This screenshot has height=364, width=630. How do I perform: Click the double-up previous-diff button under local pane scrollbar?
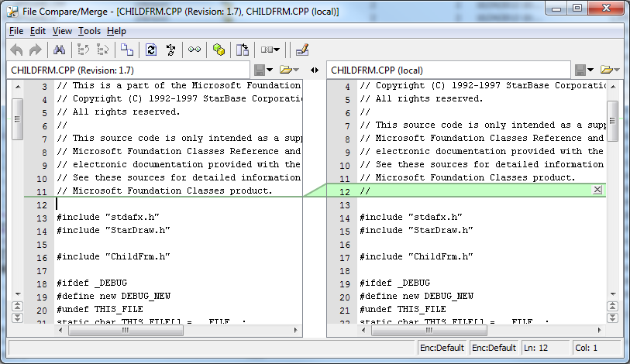[612, 306]
